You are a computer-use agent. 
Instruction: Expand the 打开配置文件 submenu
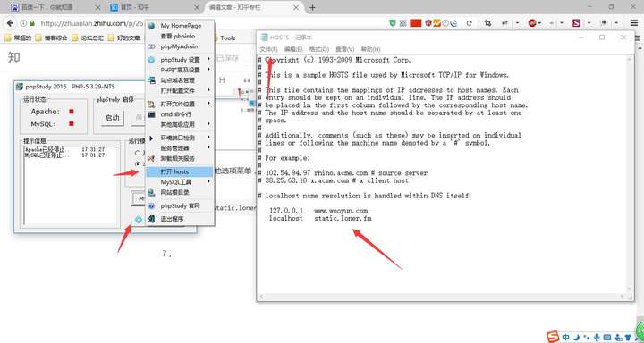(181, 90)
